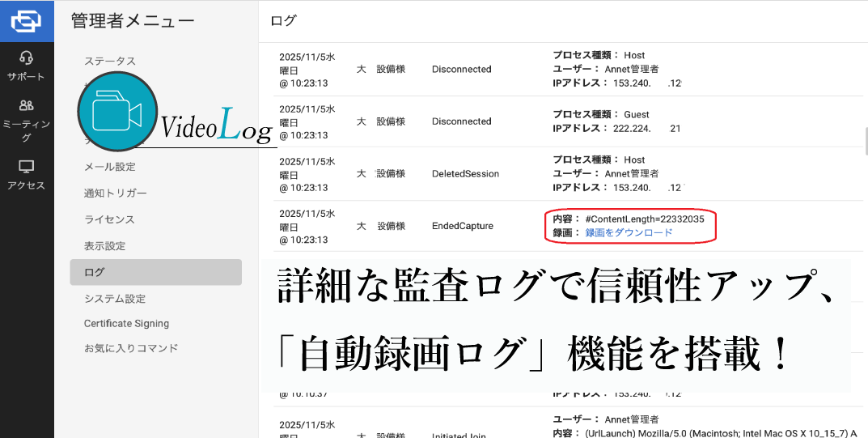The height and width of the screenshot is (438, 868).
Task: Select the Disconnected entry with Guest process
Action: click(461, 121)
